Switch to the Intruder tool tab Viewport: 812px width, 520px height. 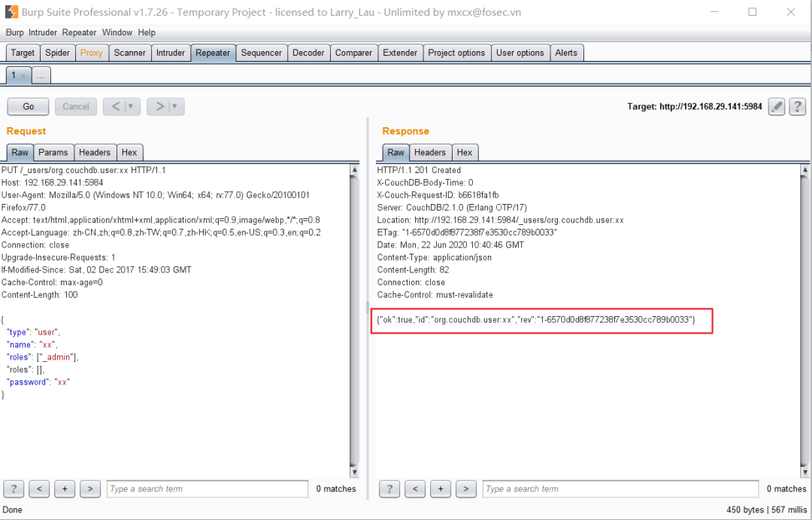(171, 53)
